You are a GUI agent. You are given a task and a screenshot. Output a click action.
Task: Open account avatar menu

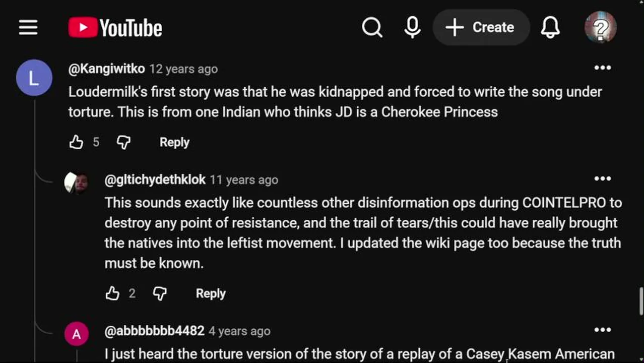click(x=600, y=27)
